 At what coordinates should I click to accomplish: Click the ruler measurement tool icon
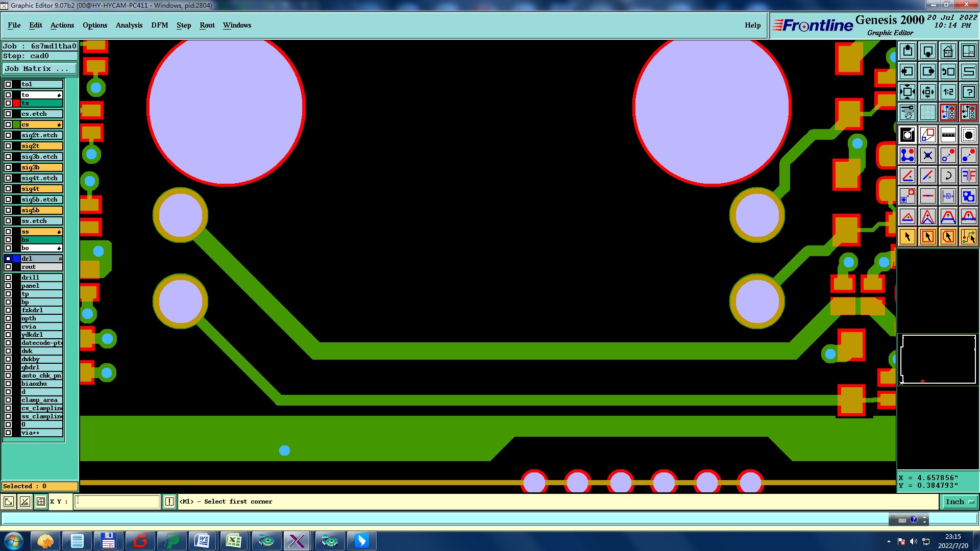pos(948,135)
